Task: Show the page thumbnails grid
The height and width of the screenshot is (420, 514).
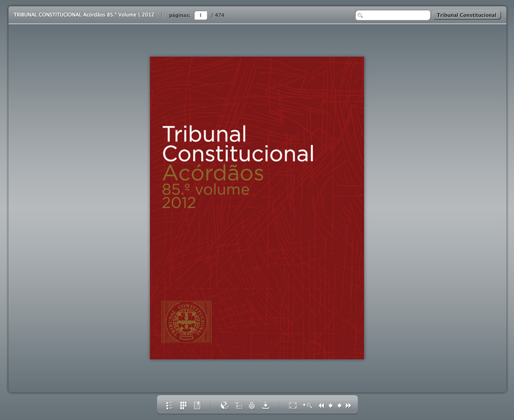Action: pyautogui.click(x=183, y=405)
